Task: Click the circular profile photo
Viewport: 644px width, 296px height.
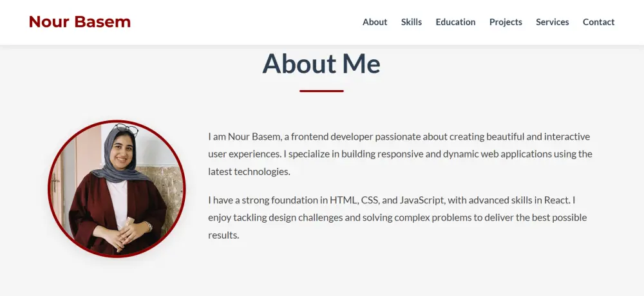Action: coord(117,189)
